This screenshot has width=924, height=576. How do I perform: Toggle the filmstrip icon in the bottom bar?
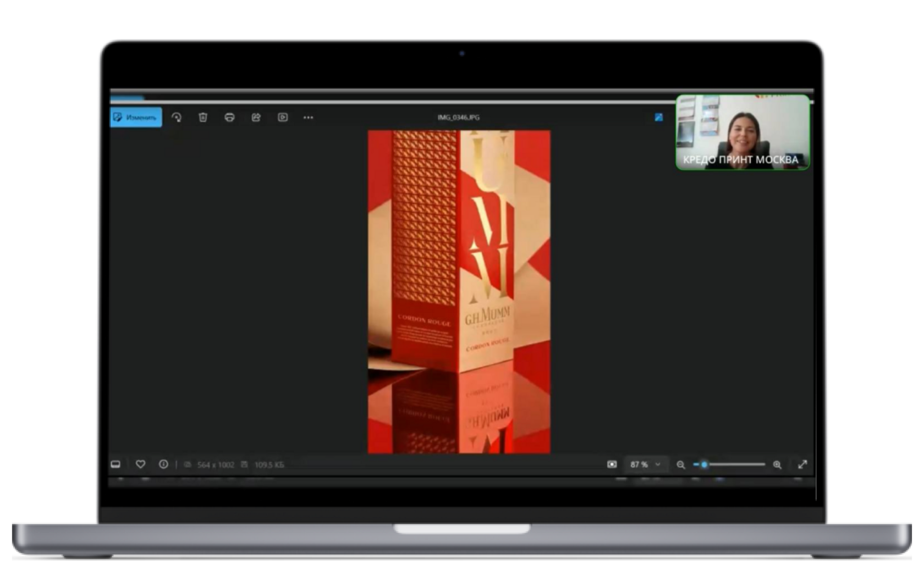(x=116, y=464)
